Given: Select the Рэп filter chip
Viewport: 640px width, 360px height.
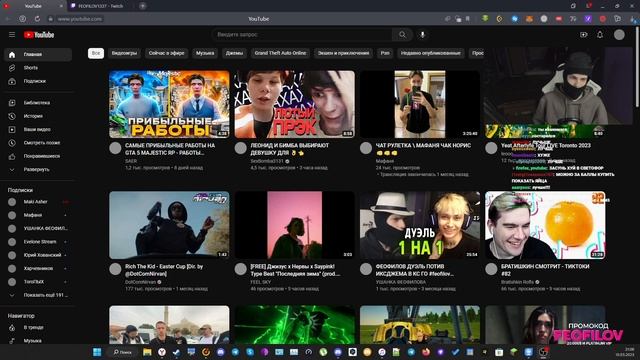Looking at the screenshot, I should pyautogui.click(x=385, y=53).
